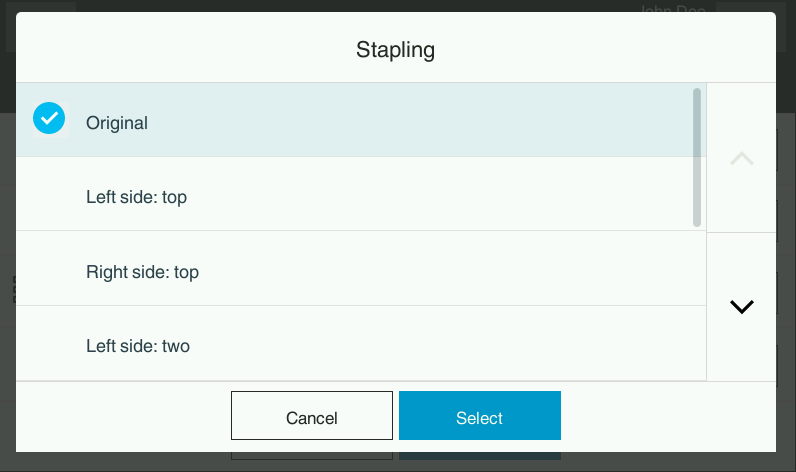The image size is (796, 472).
Task: Click the blue checkmark beside Original
Action: click(49, 119)
